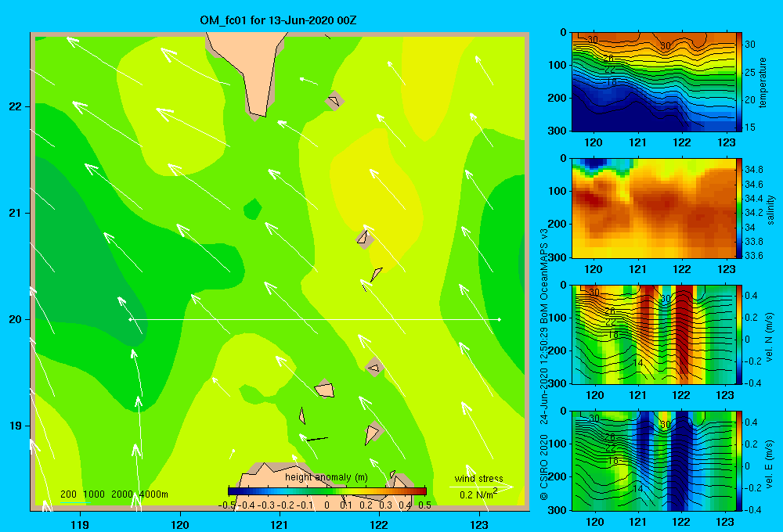Click the '300' depth label on temperature panel
The width and height of the screenshot is (783, 532).
[x=557, y=131]
